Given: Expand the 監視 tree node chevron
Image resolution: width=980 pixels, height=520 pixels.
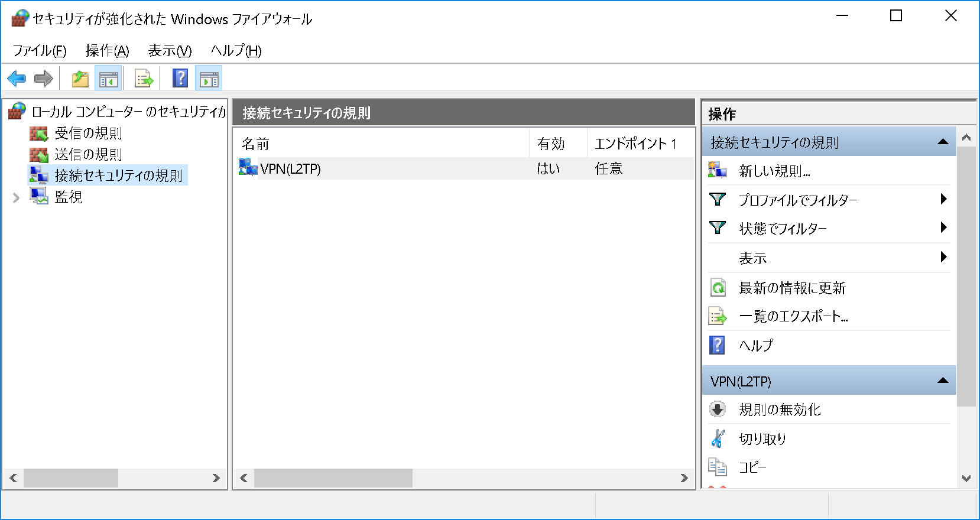Looking at the screenshot, I should coord(16,199).
